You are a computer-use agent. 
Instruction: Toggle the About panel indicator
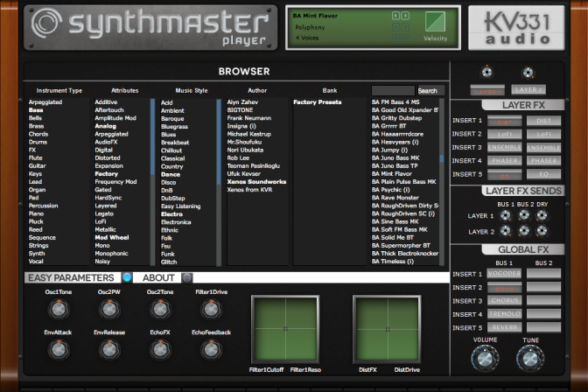click(186, 277)
